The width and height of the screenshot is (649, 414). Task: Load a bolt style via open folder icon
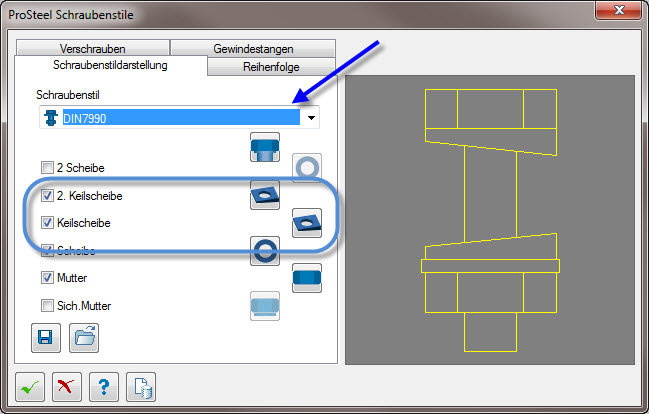coord(84,338)
